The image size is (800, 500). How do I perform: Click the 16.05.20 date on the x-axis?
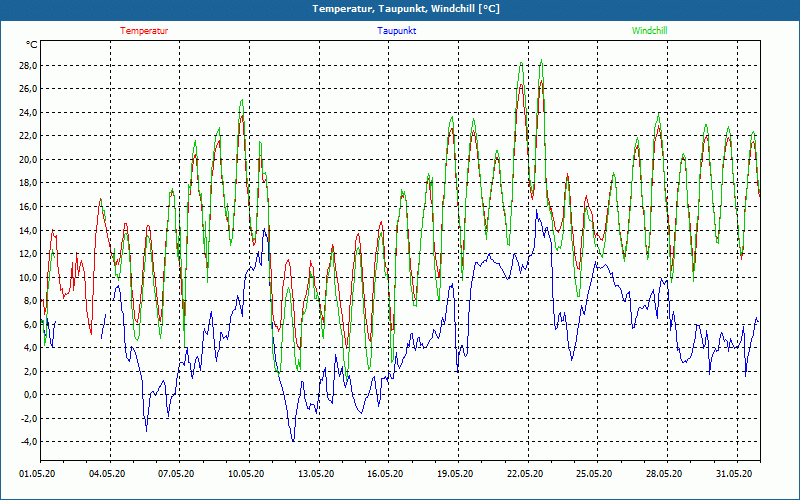385,474
